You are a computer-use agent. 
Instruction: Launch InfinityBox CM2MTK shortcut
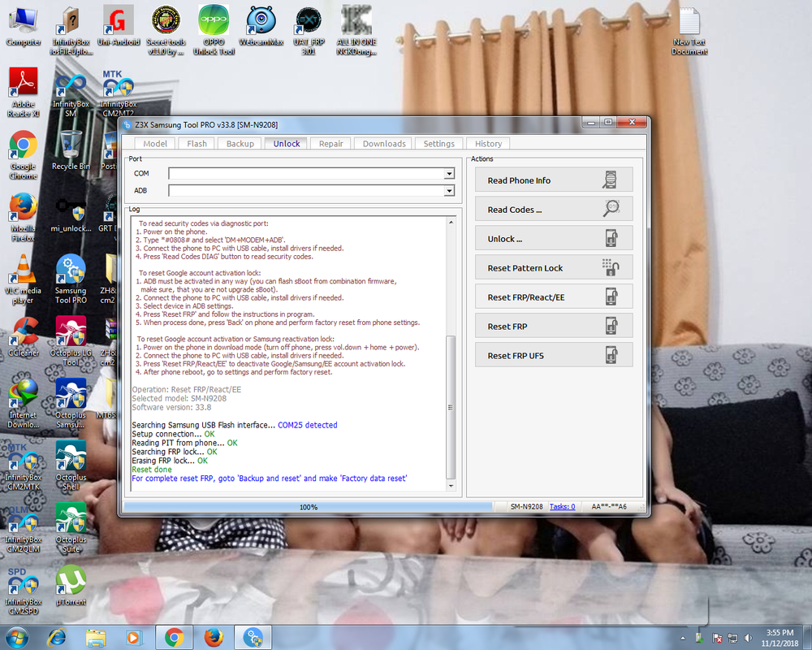tap(24, 466)
